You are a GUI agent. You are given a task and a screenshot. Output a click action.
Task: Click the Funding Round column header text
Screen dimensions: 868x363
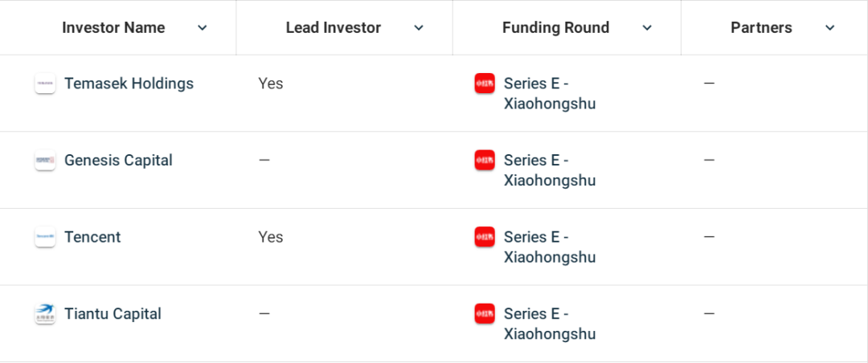pos(555,28)
